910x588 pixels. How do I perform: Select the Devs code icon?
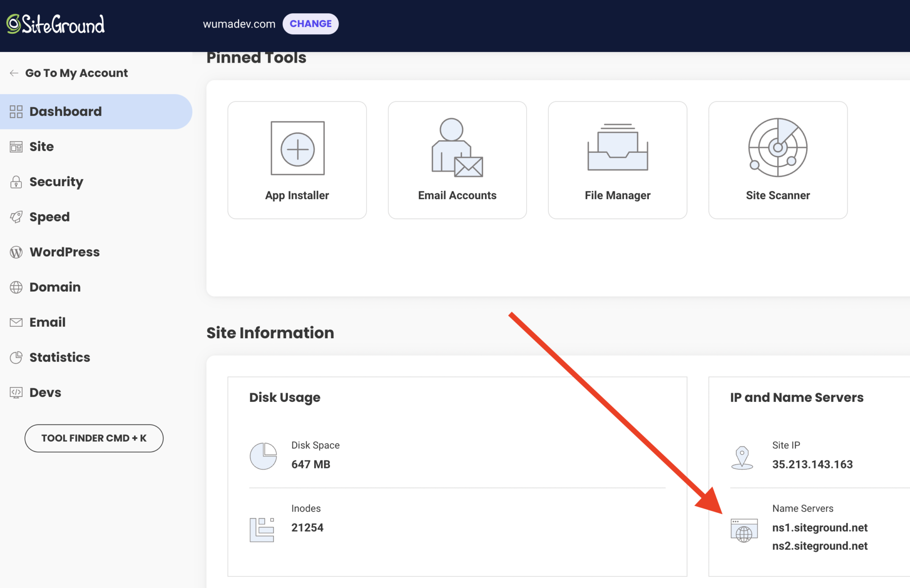(16, 392)
